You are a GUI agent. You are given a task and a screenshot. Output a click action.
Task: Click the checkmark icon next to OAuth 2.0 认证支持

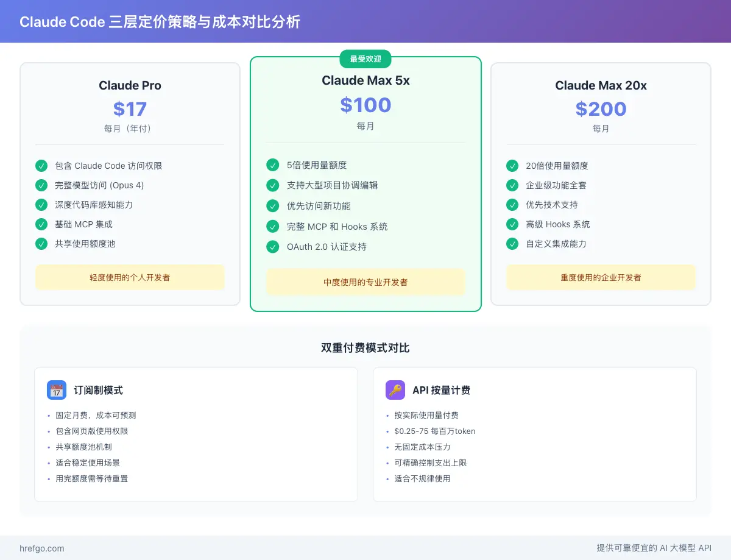[x=273, y=247]
